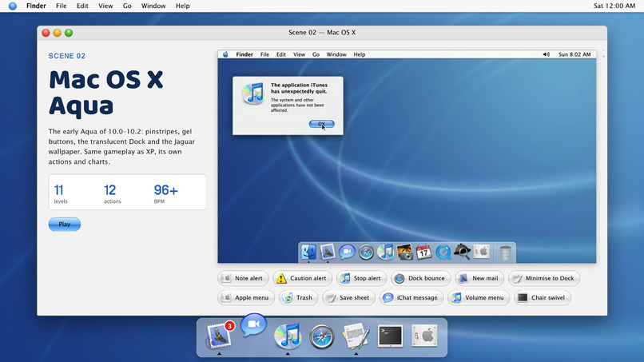Launch Terminal from bottom desktop Dock

tap(390, 336)
